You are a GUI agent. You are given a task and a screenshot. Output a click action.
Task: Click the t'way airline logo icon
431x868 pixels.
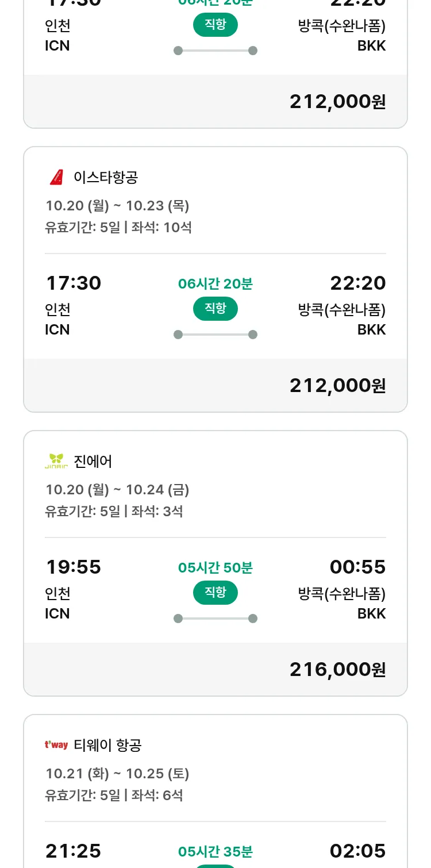[x=56, y=745]
